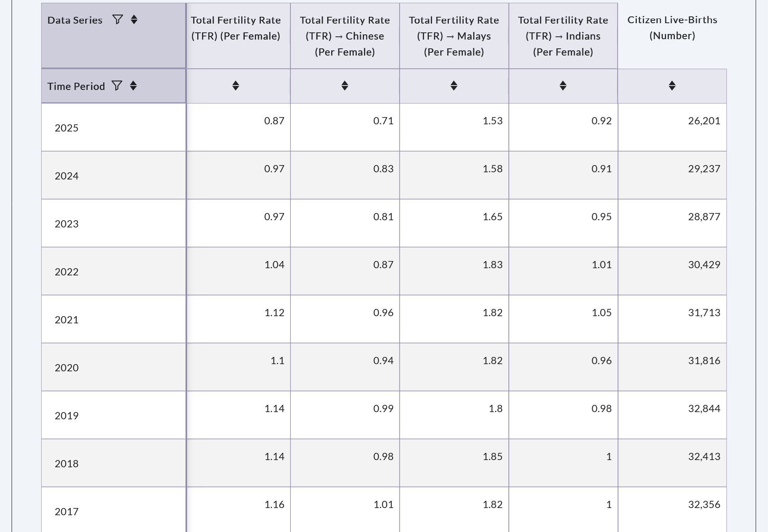Sort the Citizen Live-Births column
Screen dimensions: 768x532
click(x=672, y=86)
